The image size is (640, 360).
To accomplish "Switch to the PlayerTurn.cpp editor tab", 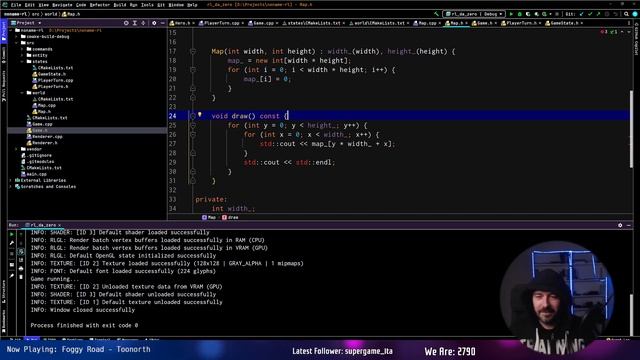I will 221,23.
